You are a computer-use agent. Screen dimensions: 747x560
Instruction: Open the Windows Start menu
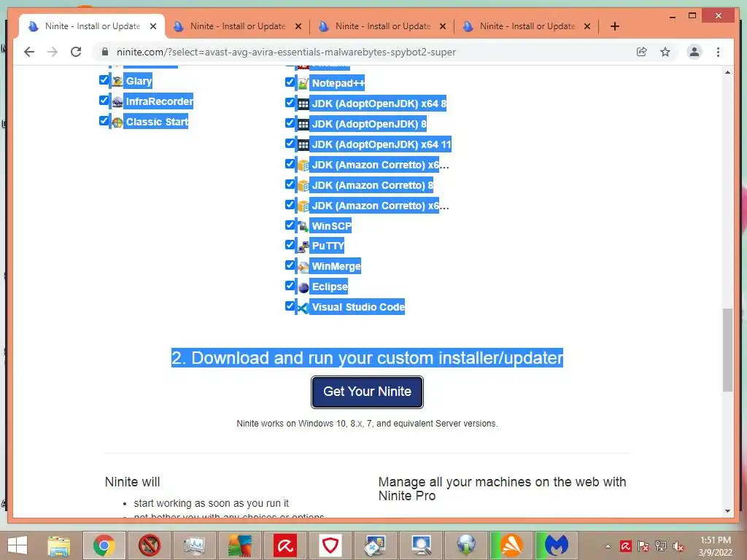[x=18, y=545]
